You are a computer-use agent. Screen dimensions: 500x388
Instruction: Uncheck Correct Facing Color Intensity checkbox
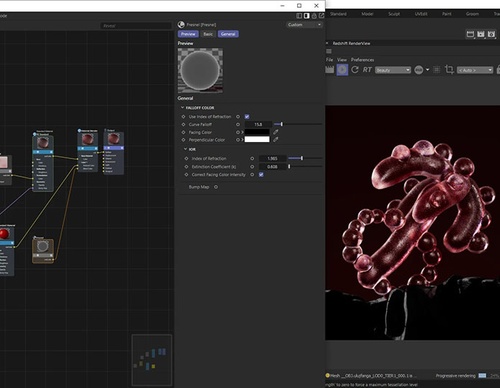tap(261, 174)
